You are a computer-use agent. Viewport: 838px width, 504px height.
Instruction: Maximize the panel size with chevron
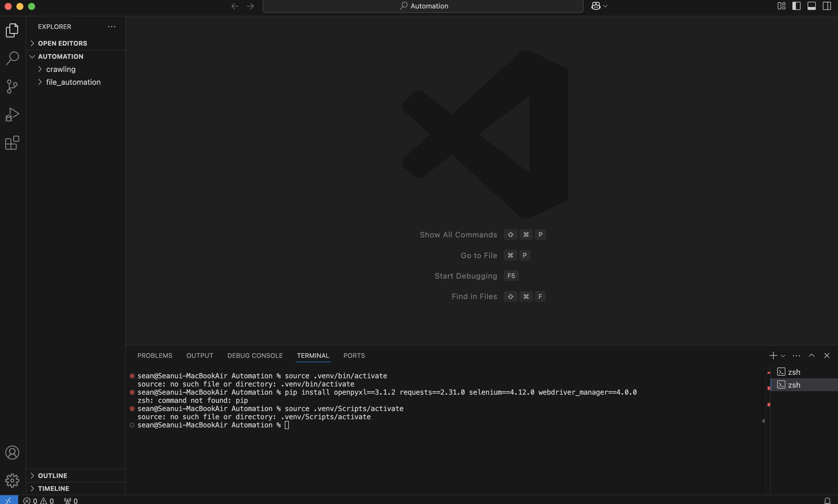tap(811, 355)
